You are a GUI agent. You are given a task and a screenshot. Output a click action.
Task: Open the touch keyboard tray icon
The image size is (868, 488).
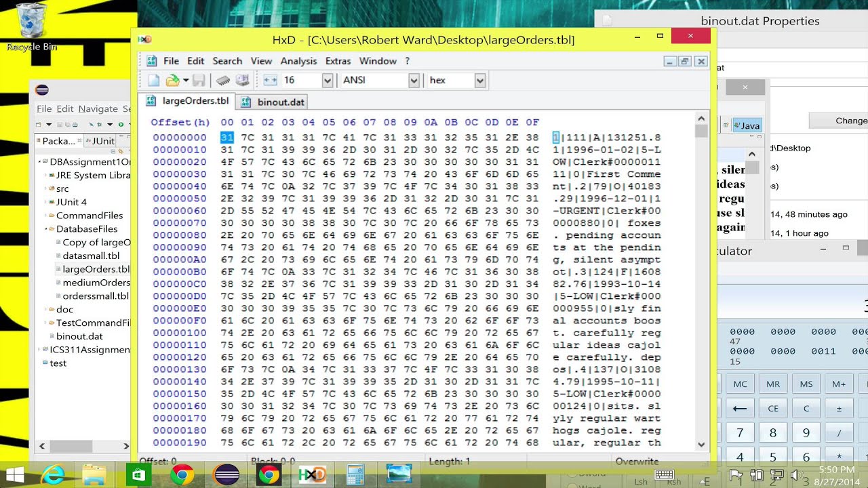[664, 474]
